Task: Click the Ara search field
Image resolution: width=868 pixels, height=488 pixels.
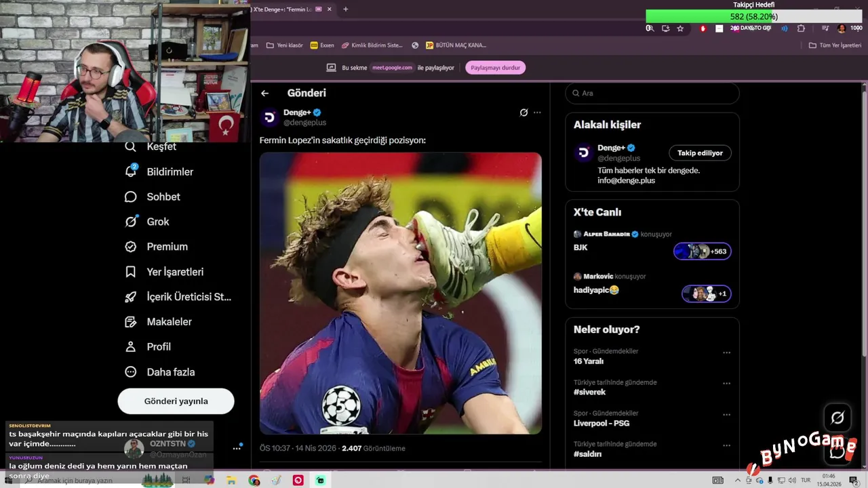Action: point(652,94)
